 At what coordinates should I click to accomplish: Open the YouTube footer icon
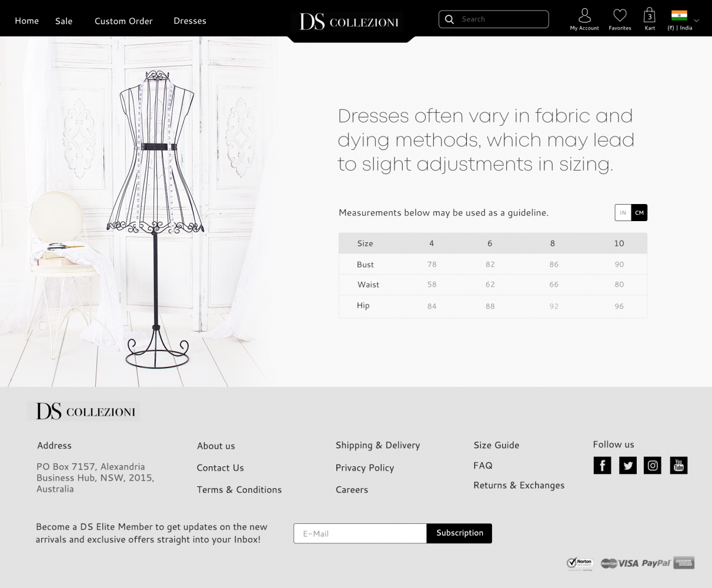[x=678, y=466]
